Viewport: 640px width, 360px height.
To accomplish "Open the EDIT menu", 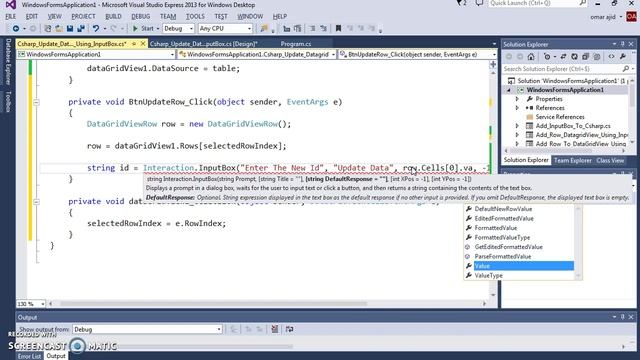I will [31, 16].
